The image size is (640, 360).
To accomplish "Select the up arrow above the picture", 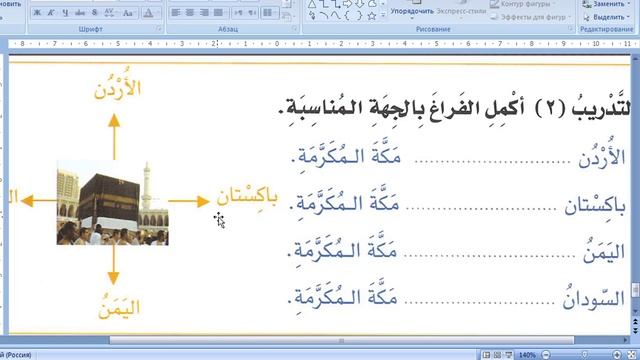I will (114, 136).
